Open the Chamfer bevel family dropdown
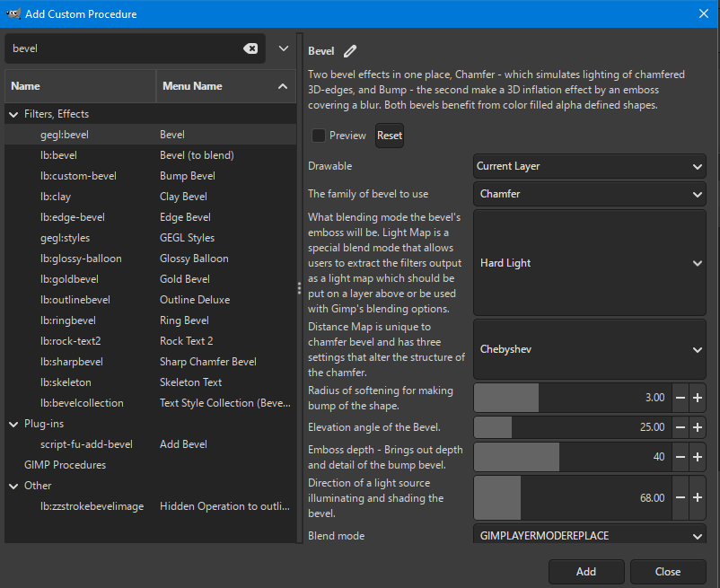The image size is (720, 588). click(x=589, y=194)
